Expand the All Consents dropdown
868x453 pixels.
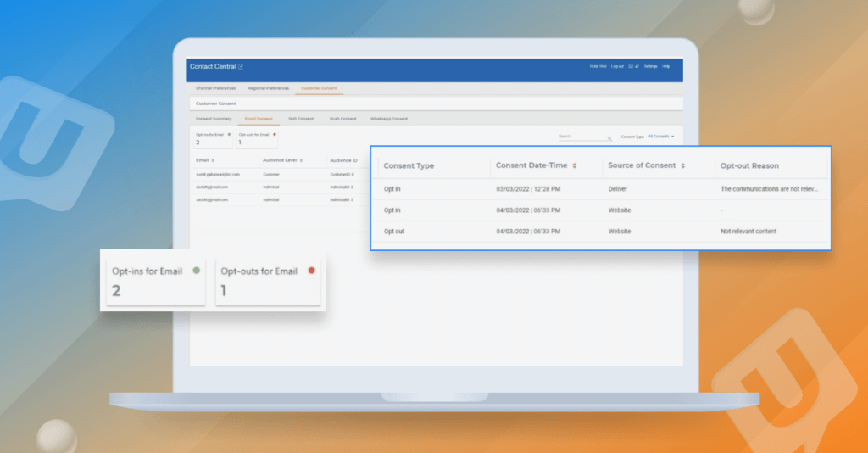coord(661,136)
